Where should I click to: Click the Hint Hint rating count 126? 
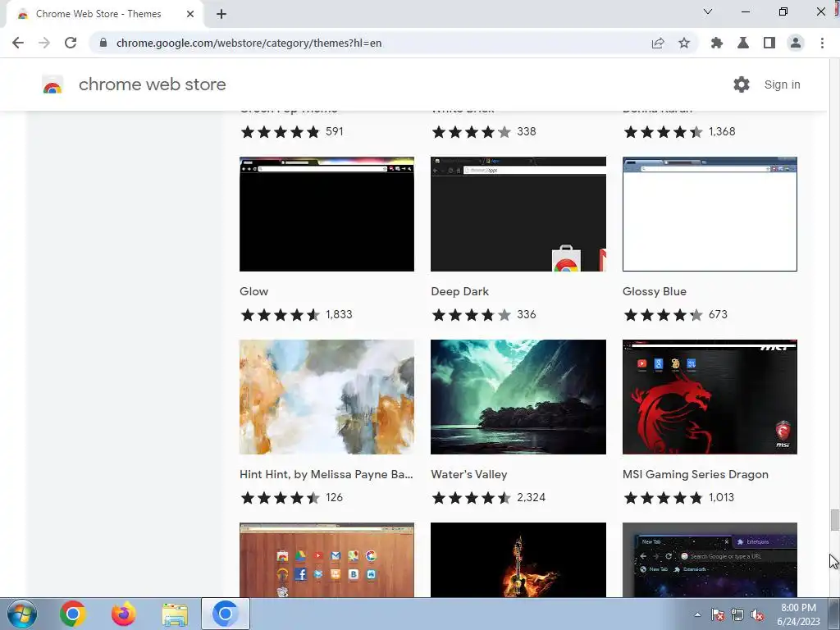(335, 498)
